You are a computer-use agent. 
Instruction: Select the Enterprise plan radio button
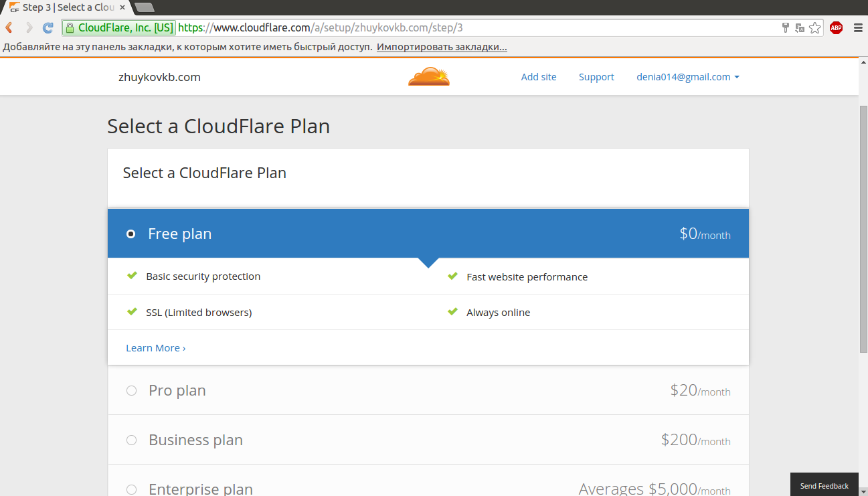(x=131, y=489)
